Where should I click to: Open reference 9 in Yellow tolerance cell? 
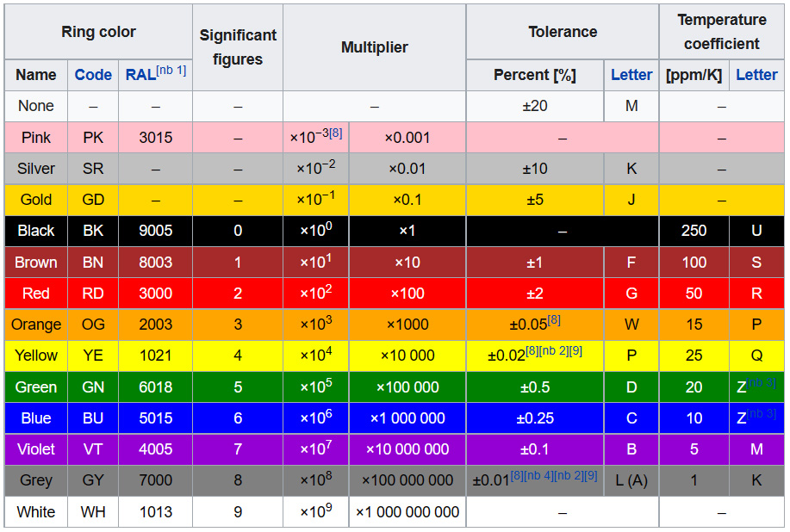click(575, 350)
